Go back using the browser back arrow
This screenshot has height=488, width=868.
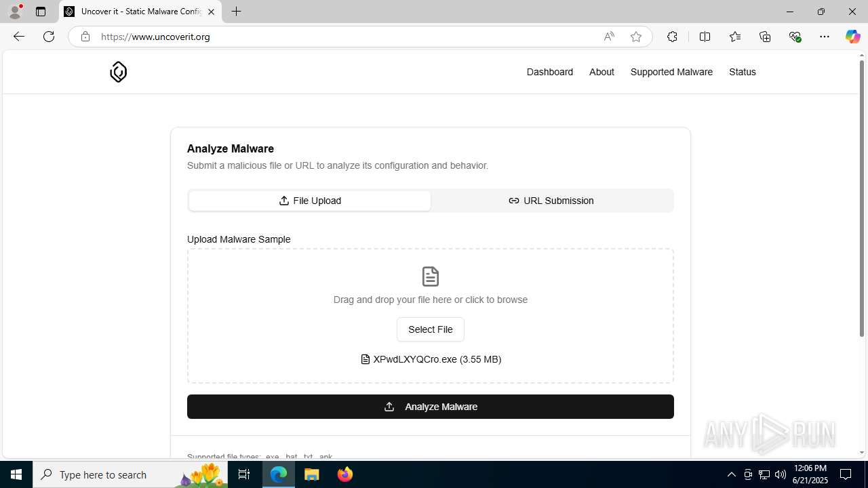click(19, 37)
